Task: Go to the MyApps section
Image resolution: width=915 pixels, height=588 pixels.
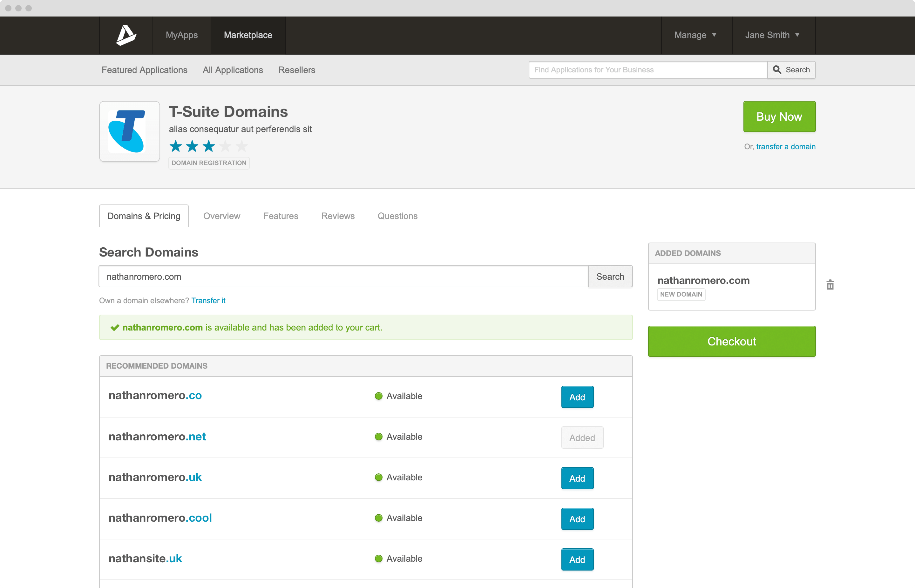Action: click(181, 35)
